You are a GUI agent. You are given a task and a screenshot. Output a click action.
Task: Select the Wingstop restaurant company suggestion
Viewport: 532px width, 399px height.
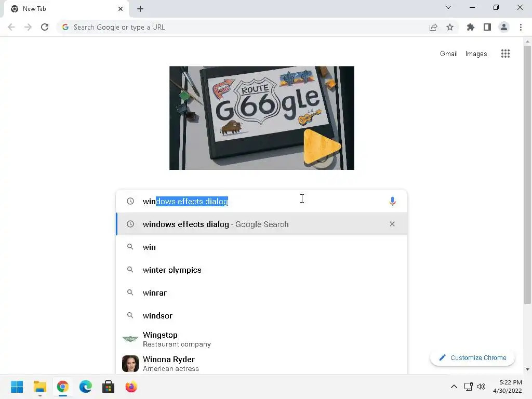pyautogui.click(x=262, y=339)
